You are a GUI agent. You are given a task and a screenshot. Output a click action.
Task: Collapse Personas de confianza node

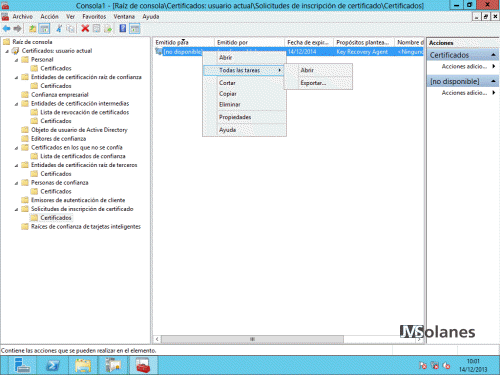pyautogui.click(x=16, y=183)
